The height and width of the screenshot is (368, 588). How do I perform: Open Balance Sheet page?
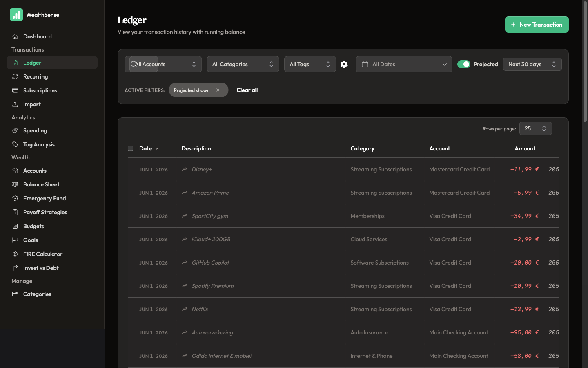click(52, 184)
